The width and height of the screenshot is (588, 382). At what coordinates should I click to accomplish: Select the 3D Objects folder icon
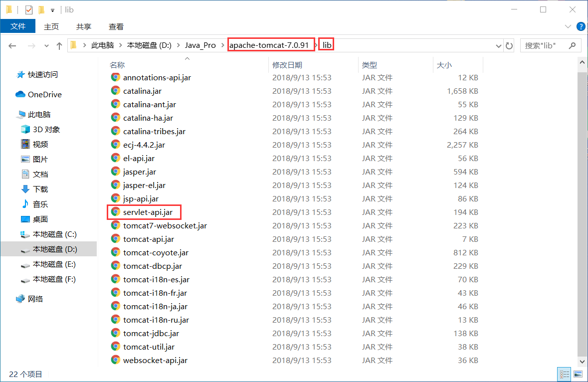25,129
